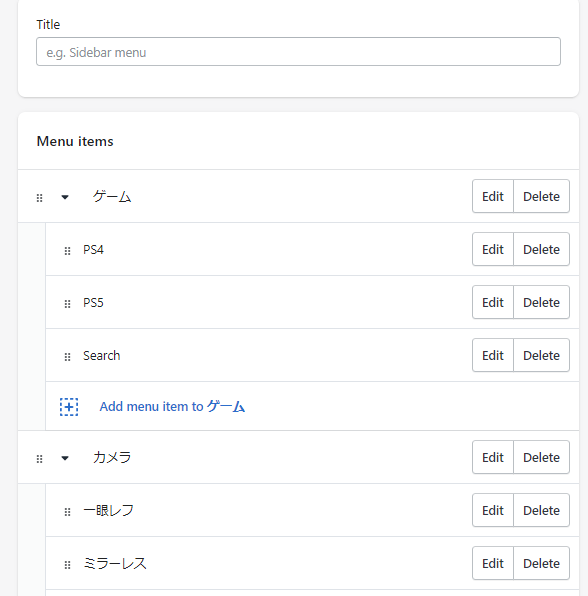Click the drag handle icon beside 一眼レフ

(67, 512)
